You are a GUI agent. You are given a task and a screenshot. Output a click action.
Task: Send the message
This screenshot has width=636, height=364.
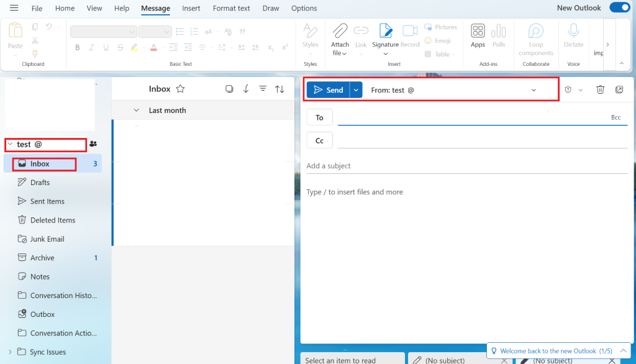coord(328,90)
